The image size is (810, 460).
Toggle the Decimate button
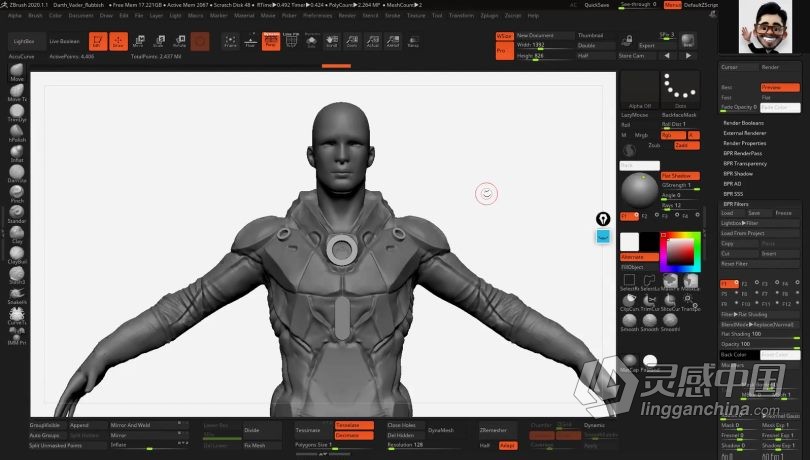click(x=354, y=435)
